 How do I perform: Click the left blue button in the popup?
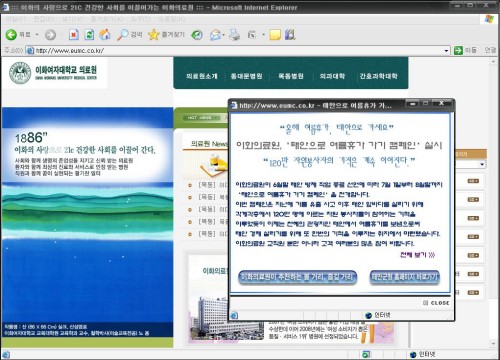[x=298, y=277]
